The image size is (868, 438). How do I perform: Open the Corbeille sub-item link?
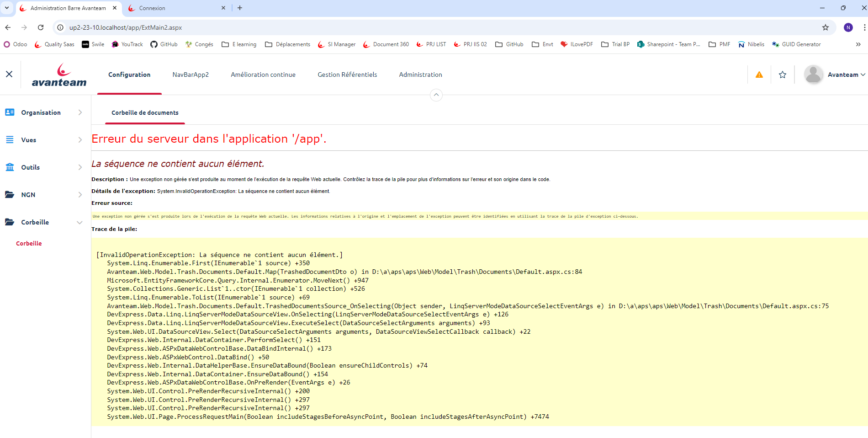(x=29, y=244)
